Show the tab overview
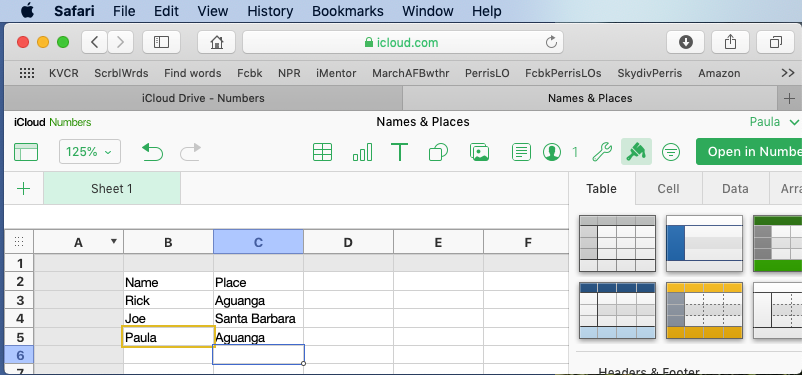The image size is (802, 375). pos(775,42)
